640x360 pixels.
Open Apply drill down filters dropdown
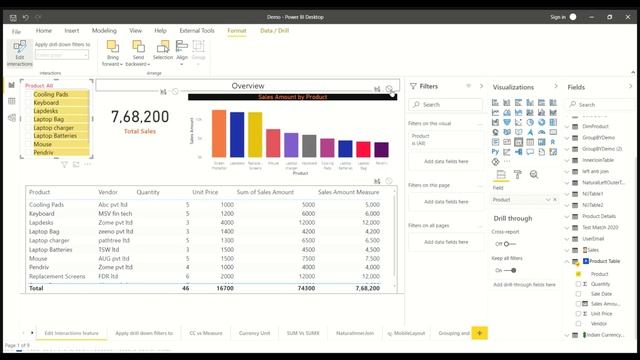pos(62,55)
